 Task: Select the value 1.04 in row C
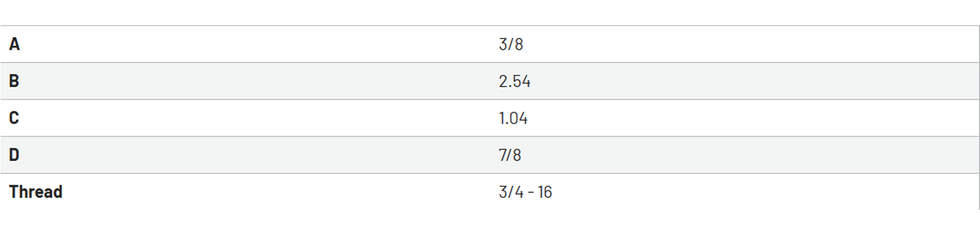coord(513,118)
